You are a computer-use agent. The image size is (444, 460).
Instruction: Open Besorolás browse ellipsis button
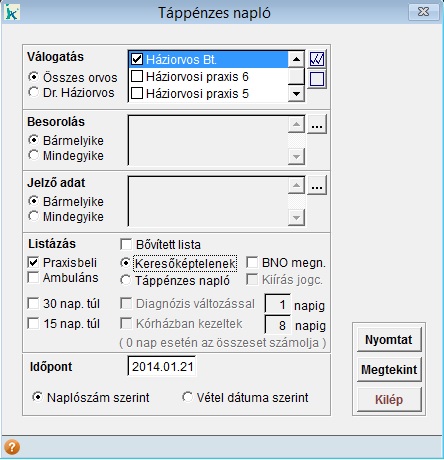click(x=317, y=125)
